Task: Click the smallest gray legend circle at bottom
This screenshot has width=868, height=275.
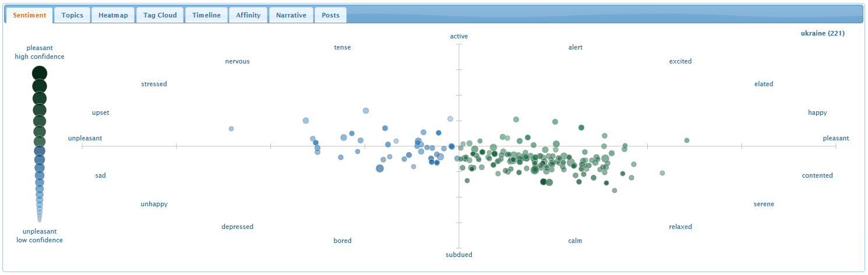Action: pyautogui.click(x=39, y=221)
